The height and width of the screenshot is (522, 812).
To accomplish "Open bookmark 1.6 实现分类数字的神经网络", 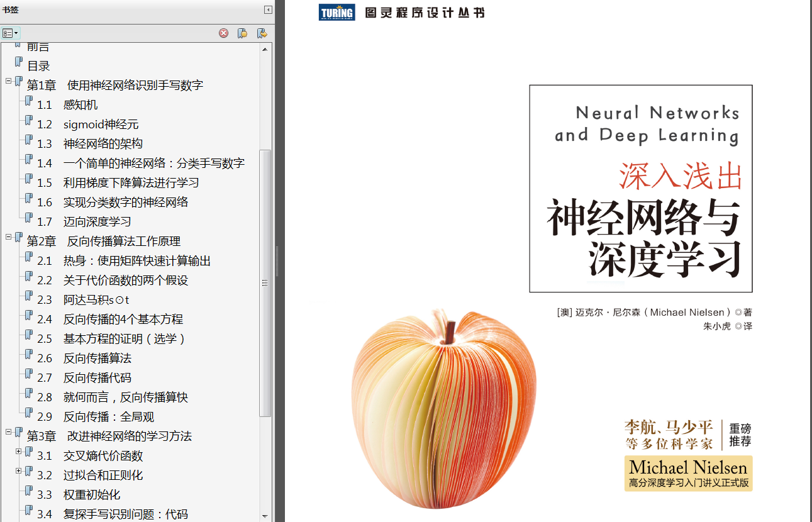I will 113,203.
